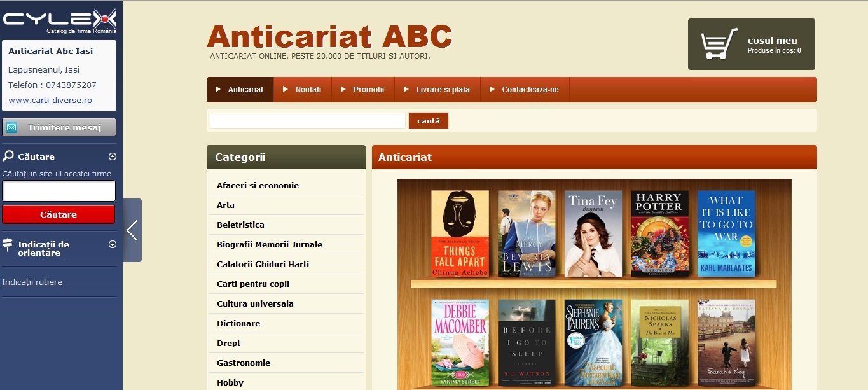Click the Produse în coș count text
This screenshot has height=390, width=868.
[775, 51]
